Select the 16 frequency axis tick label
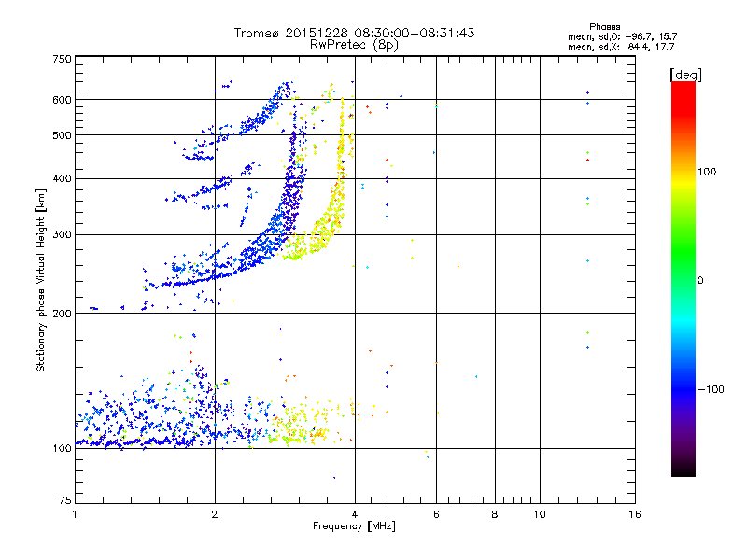The height and width of the screenshot is (560, 747). coord(635,514)
